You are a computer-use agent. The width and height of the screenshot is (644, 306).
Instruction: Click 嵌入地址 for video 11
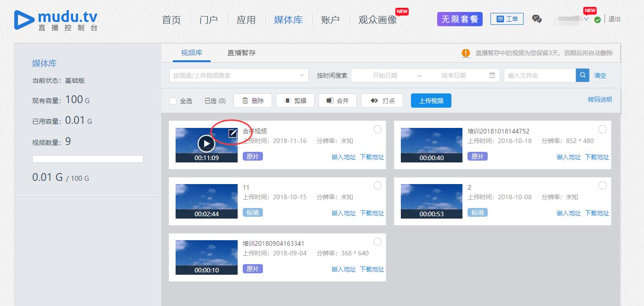click(x=344, y=213)
